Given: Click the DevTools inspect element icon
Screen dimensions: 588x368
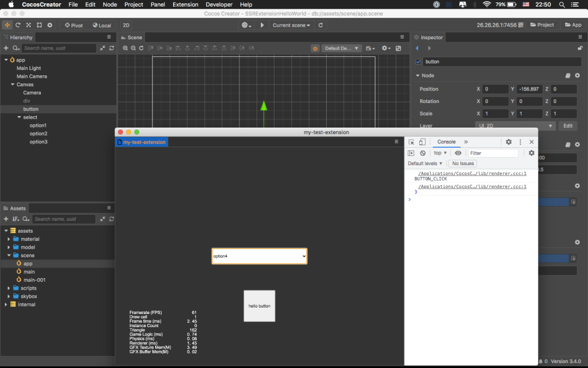Looking at the screenshot, I should 412,142.
